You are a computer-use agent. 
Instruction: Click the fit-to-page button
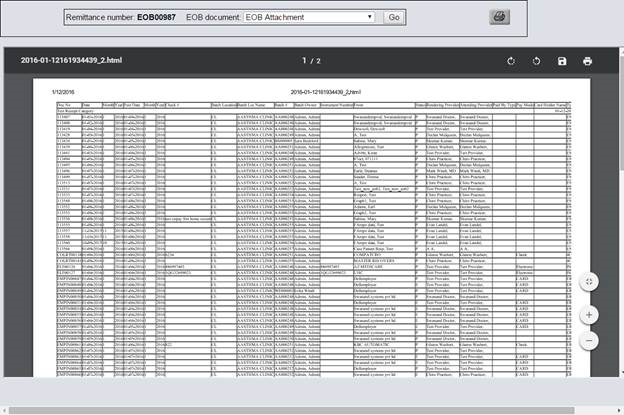pos(589,282)
